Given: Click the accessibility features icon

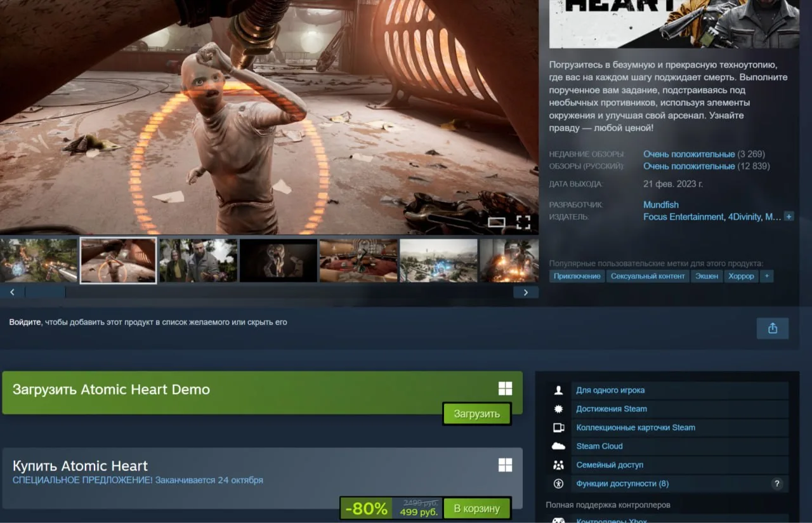Looking at the screenshot, I should tap(558, 483).
